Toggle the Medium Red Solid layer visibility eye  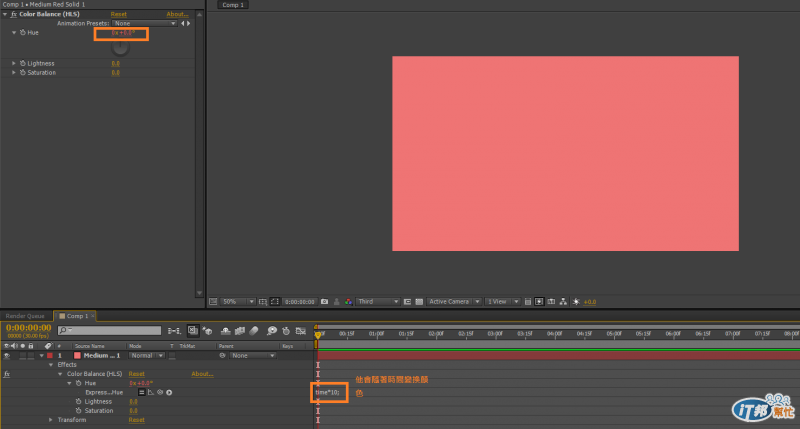tap(7, 356)
